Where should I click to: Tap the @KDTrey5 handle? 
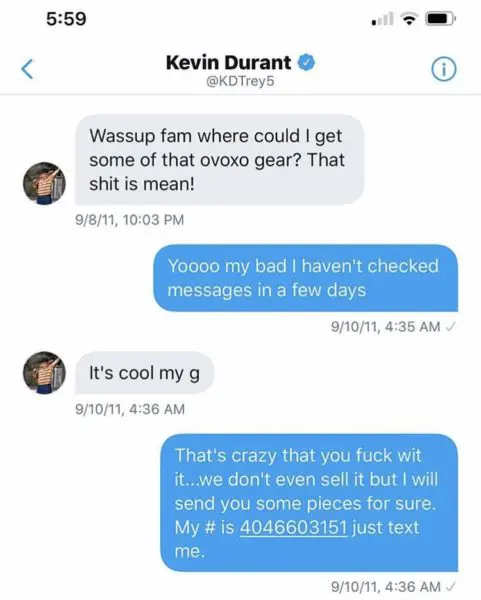(240, 82)
